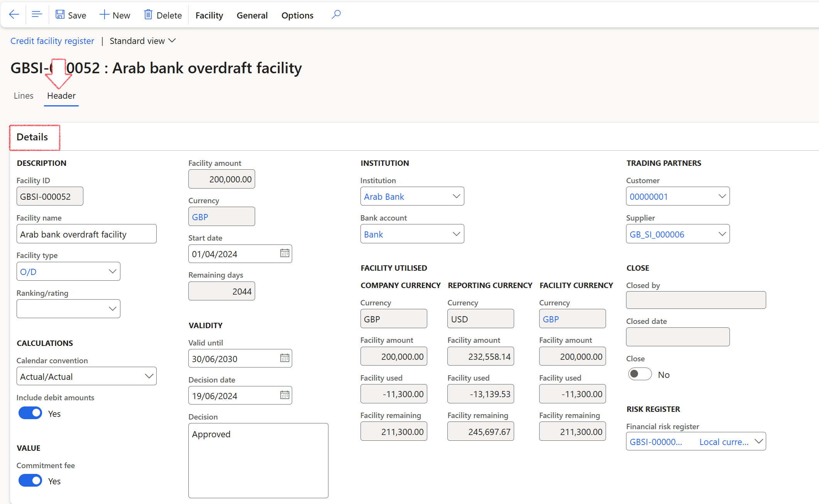The width and height of the screenshot is (819, 504).
Task: Click the GBSI-00000... risk register link
Action: tap(656, 442)
